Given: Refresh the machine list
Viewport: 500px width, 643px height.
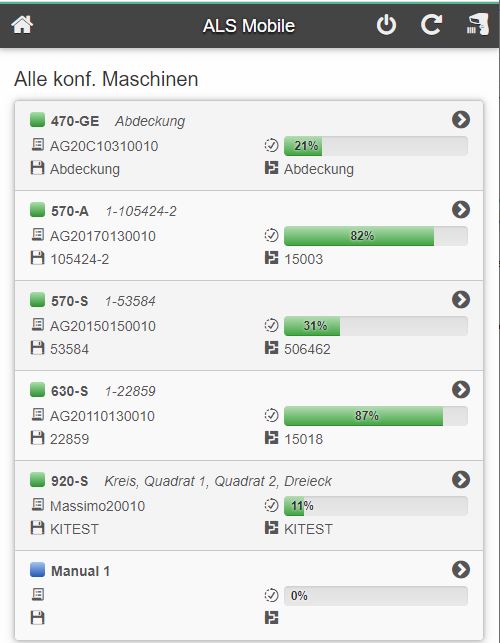Looking at the screenshot, I should point(432,25).
